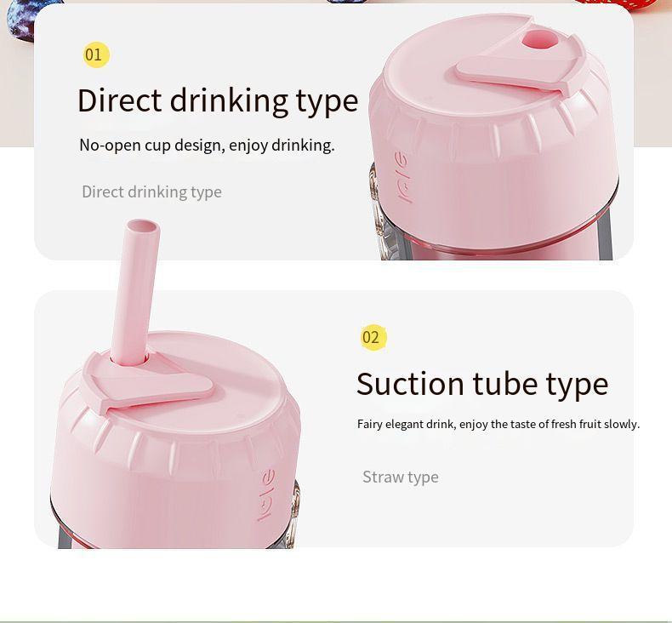
Task: Click the 'No-open cup design, enjoy drinking.' text
Action: coord(207,146)
